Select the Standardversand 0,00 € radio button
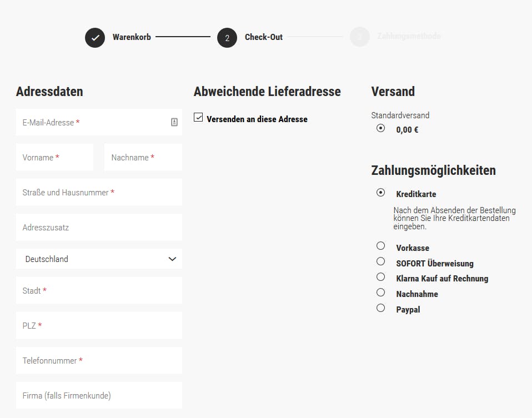Screen dimensions: 532x418 coord(381,128)
